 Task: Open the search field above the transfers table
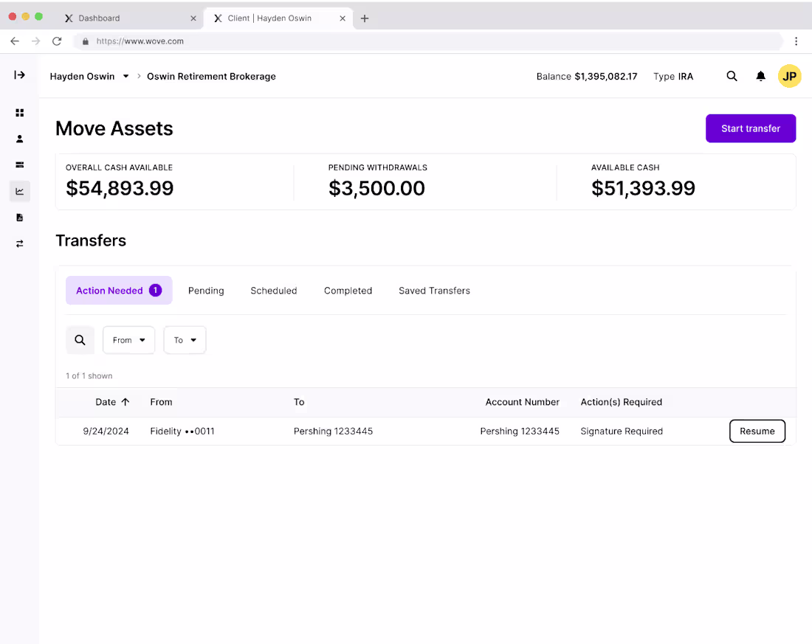coord(80,340)
